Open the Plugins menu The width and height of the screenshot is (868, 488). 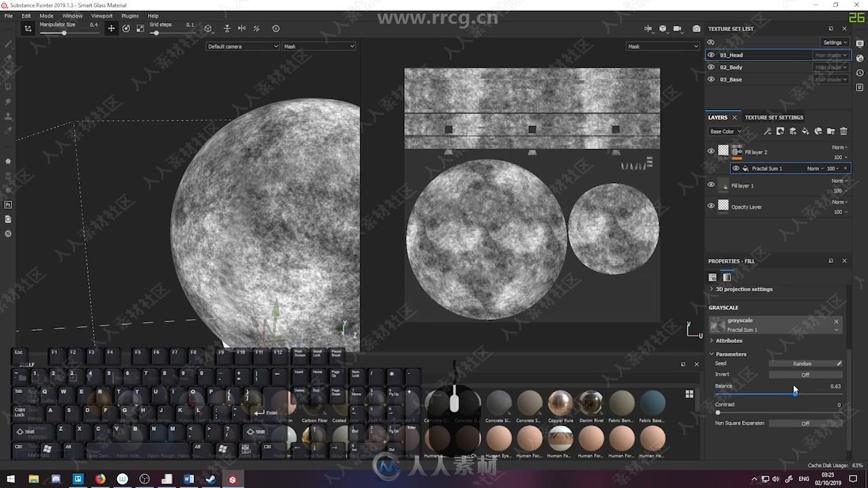(130, 16)
